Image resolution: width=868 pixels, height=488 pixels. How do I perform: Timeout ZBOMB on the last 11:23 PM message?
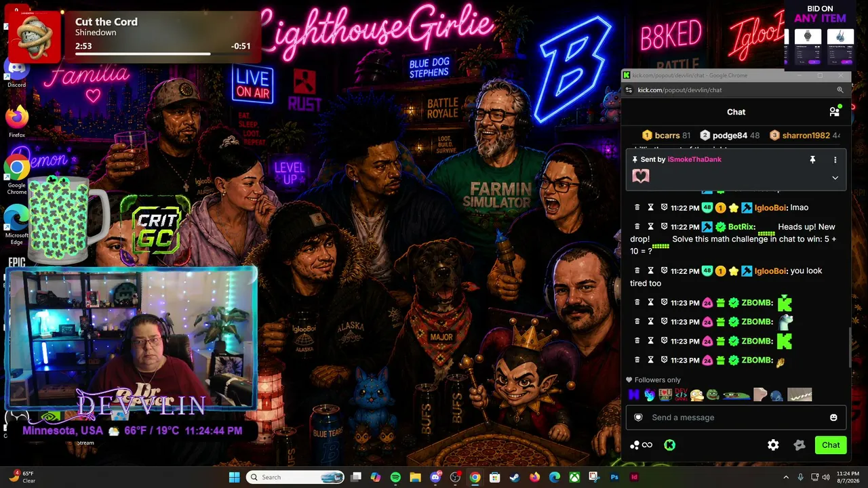click(650, 360)
